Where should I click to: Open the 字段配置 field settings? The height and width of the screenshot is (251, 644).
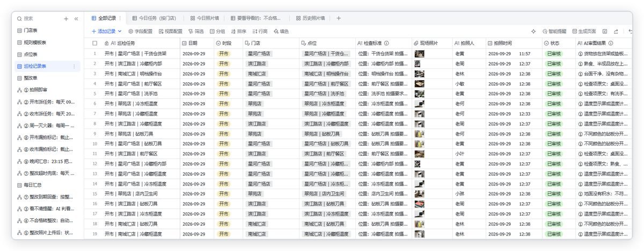[x=141, y=31]
